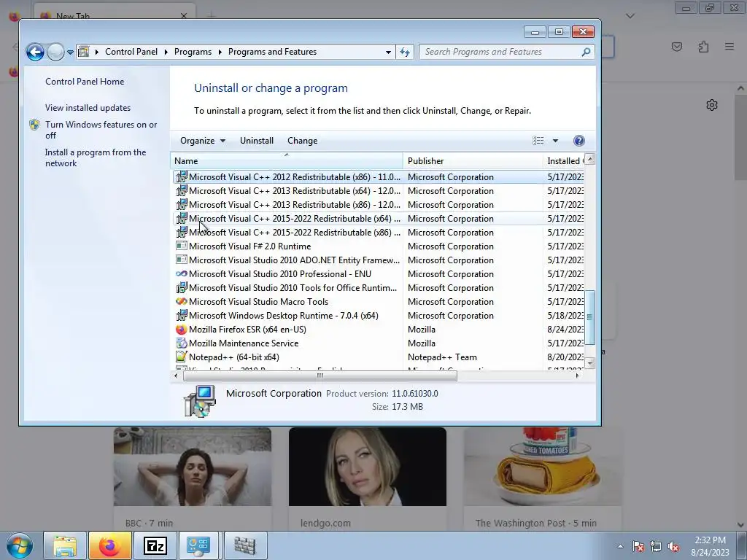Click the Control Panel taskbar icon

click(x=198, y=545)
